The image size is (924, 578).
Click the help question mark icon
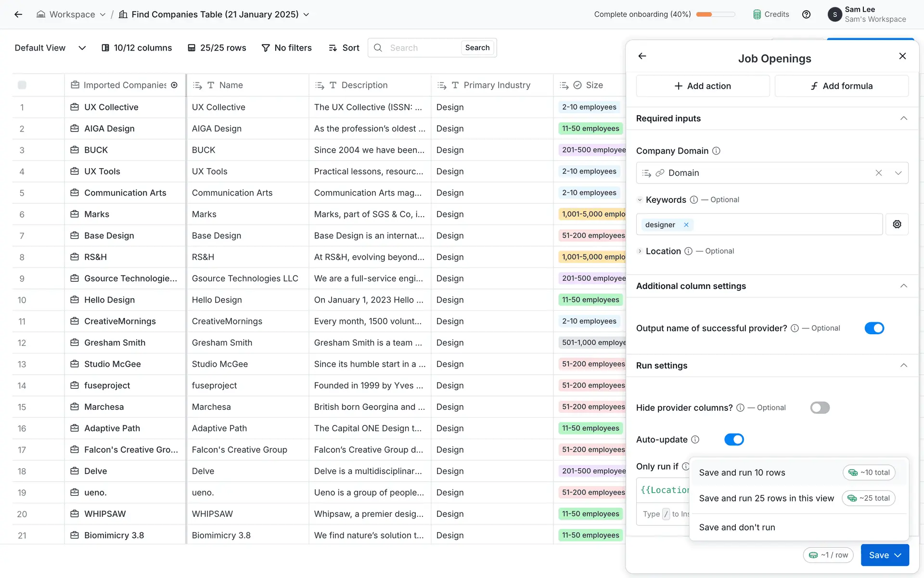(806, 14)
